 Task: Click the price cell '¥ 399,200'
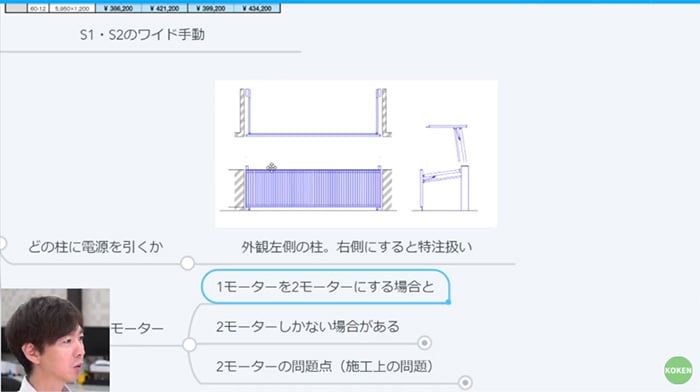pos(211,8)
